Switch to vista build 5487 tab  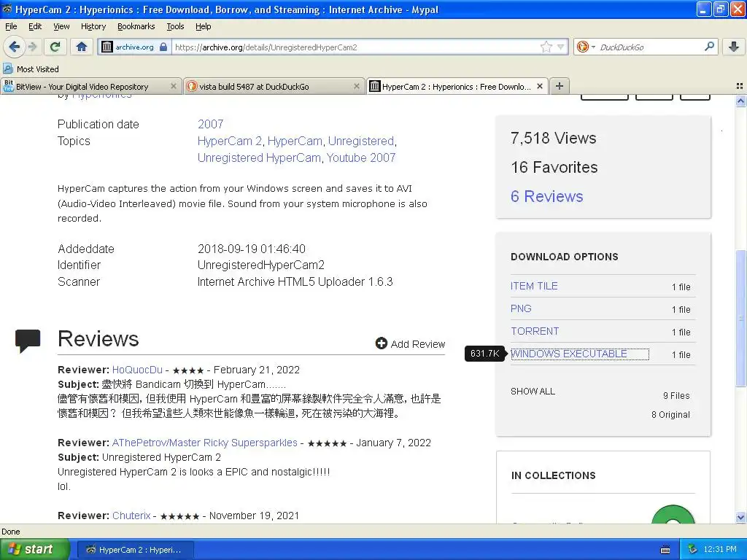[274, 86]
